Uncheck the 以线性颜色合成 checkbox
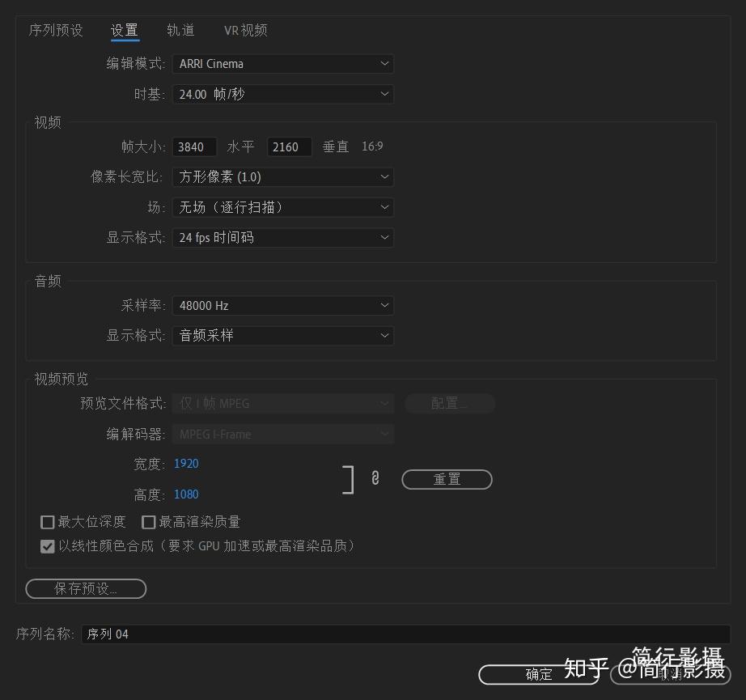Image resolution: width=746 pixels, height=700 pixels. click(x=48, y=546)
